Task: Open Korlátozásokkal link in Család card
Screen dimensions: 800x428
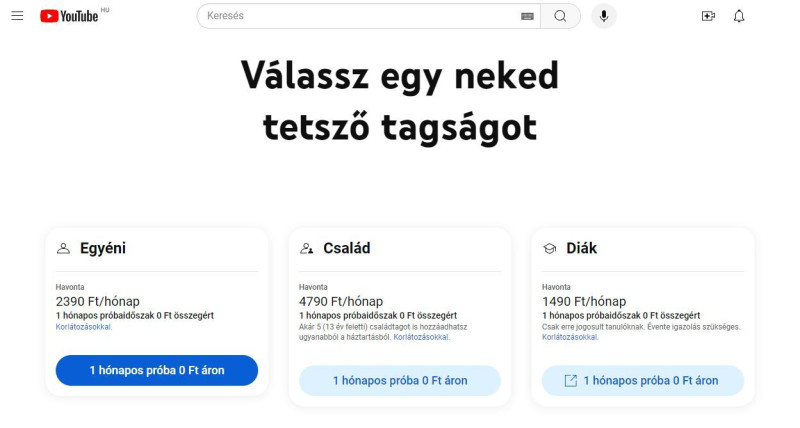Action: coord(421,337)
